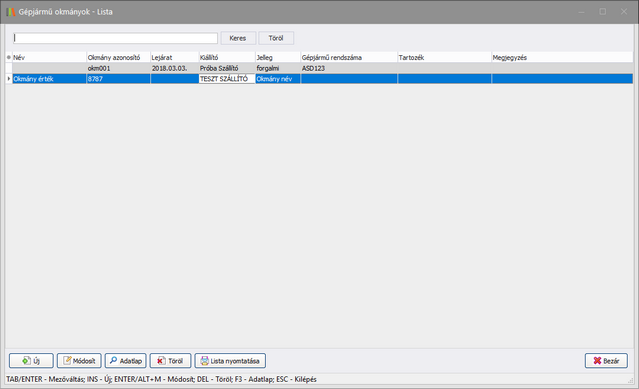Screen dimensions: 639x389
Task: Open Adatlap with the magnifier icon
Action: [x=113, y=360]
